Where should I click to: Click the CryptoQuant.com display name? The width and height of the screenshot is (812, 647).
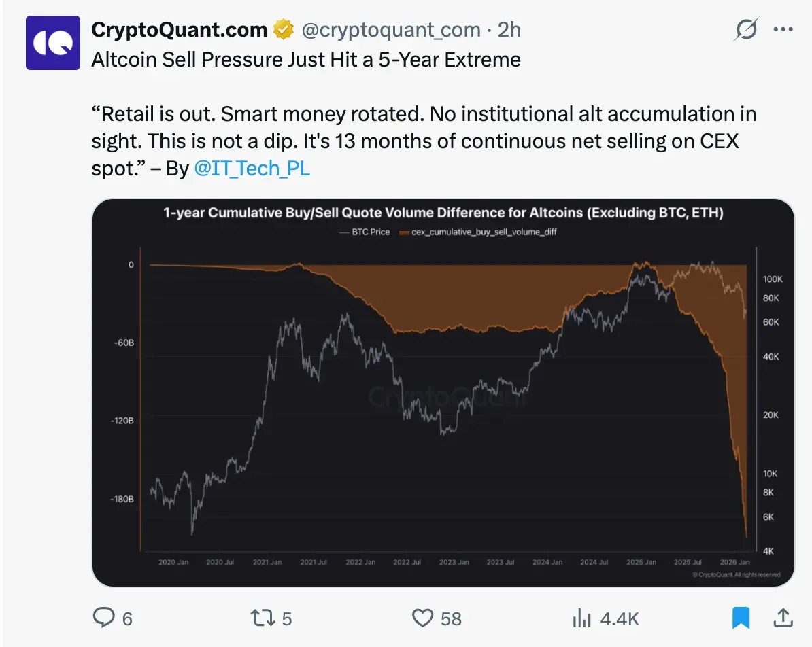click(x=179, y=29)
